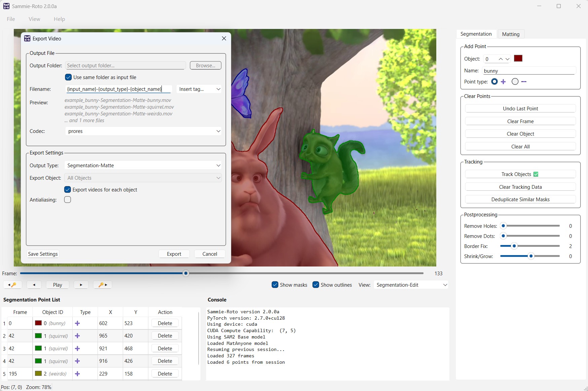The image size is (588, 391).
Task: Increase Object number with up arrow
Action: (x=501, y=59)
